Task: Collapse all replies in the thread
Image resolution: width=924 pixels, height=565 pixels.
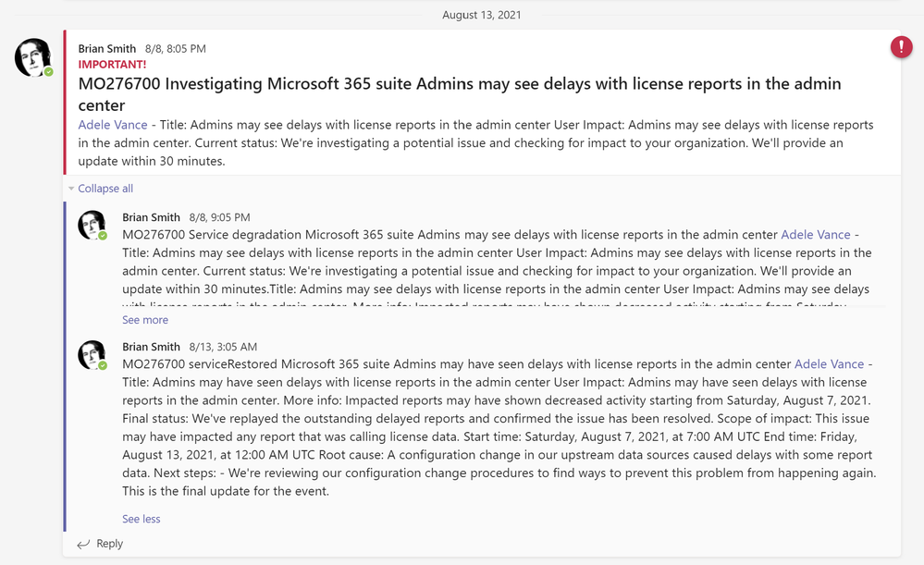Action: click(x=105, y=189)
